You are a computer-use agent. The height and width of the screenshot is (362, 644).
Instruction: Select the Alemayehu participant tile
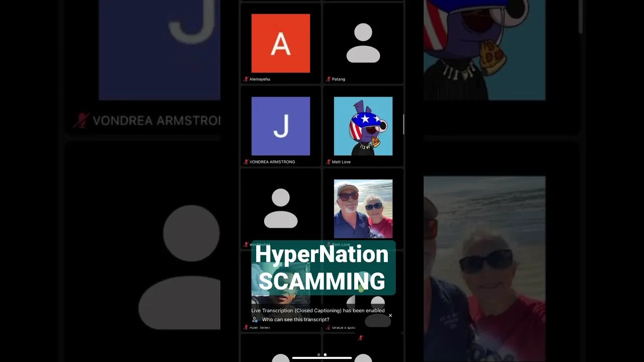click(x=281, y=43)
